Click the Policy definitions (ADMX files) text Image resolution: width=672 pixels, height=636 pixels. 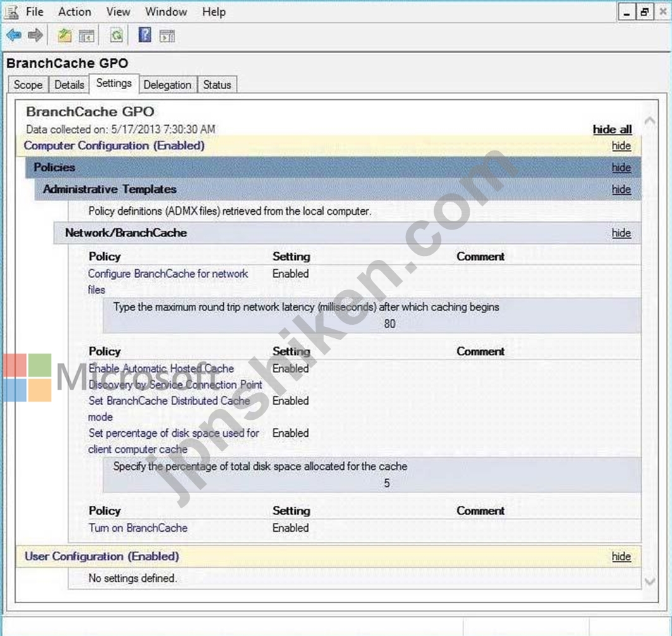[229, 211]
